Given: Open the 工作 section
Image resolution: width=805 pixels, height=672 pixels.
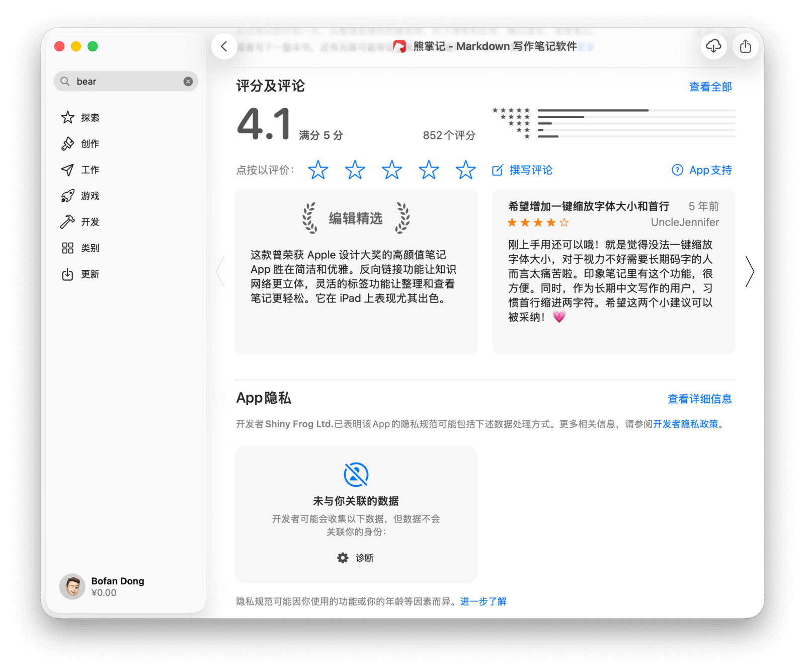Looking at the screenshot, I should point(126,170).
